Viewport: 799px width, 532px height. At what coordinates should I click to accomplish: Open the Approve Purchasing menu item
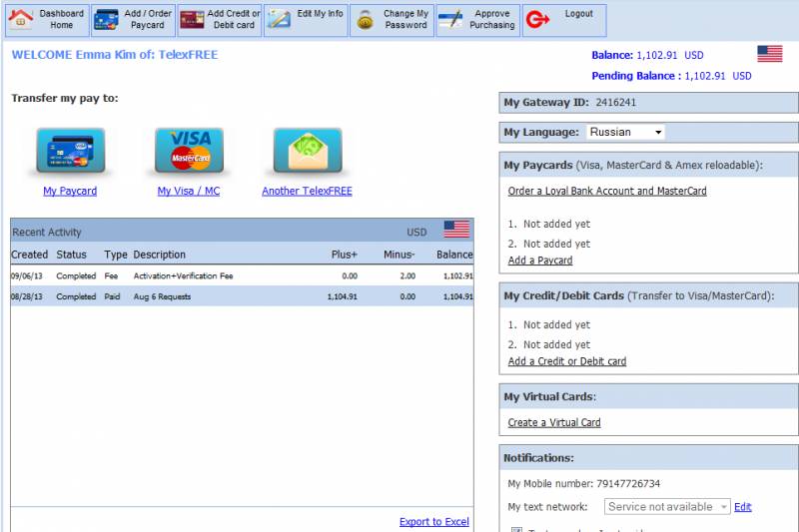coord(478,20)
